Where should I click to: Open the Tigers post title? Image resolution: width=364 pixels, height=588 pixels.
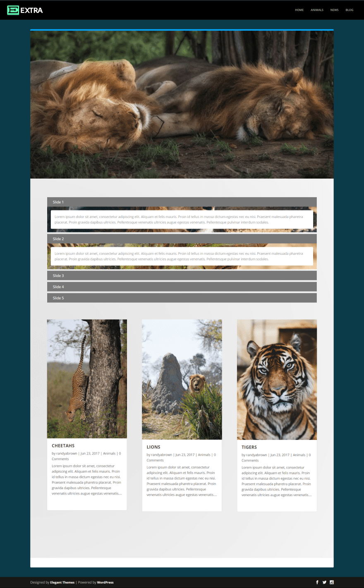249,447
